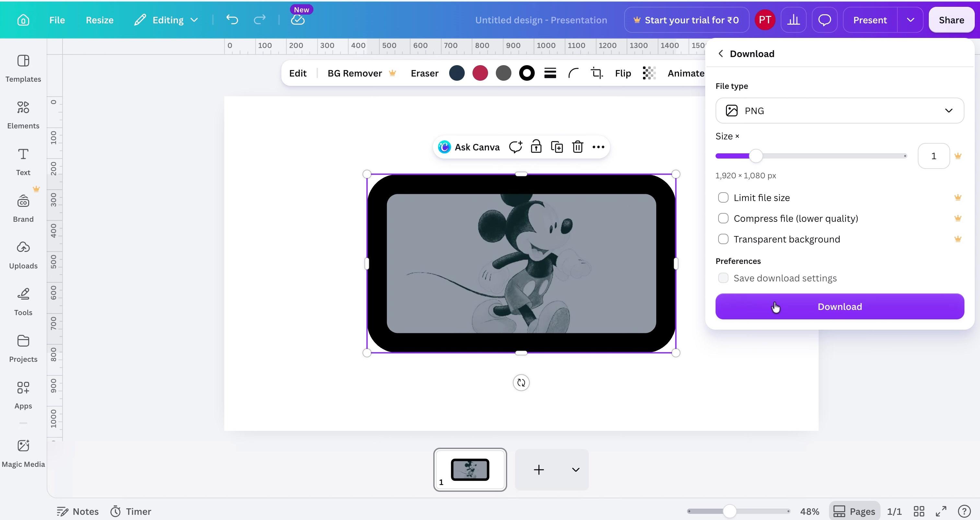Click the corner rounding icon

573,73
